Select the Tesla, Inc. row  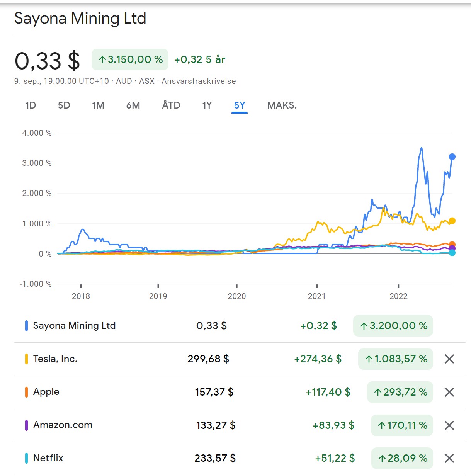pos(55,359)
